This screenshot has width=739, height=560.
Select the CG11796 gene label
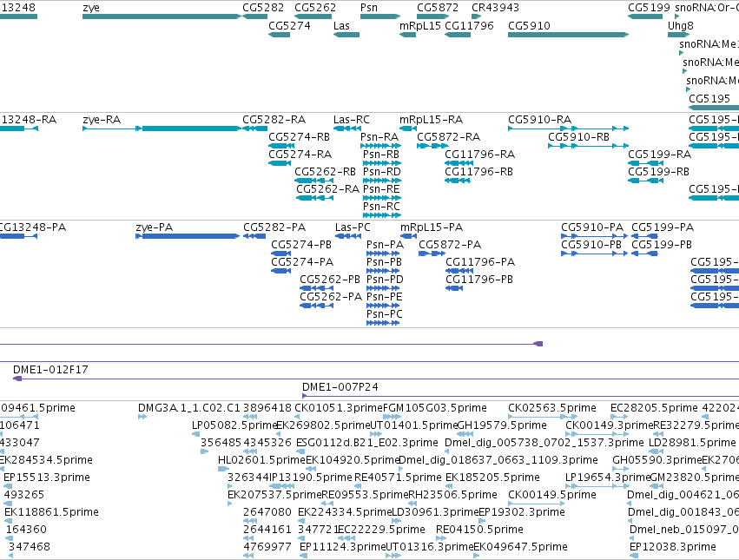(469, 25)
